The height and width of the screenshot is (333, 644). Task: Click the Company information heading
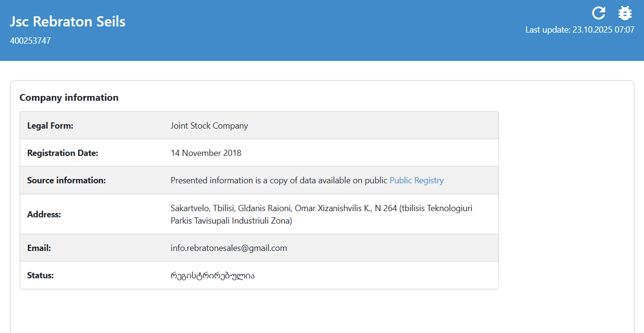click(x=69, y=97)
